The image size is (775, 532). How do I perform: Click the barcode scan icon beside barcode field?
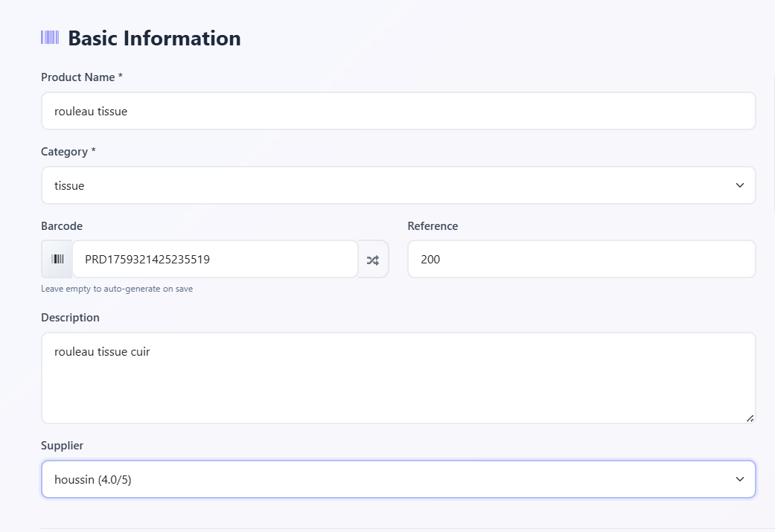click(x=57, y=259)
